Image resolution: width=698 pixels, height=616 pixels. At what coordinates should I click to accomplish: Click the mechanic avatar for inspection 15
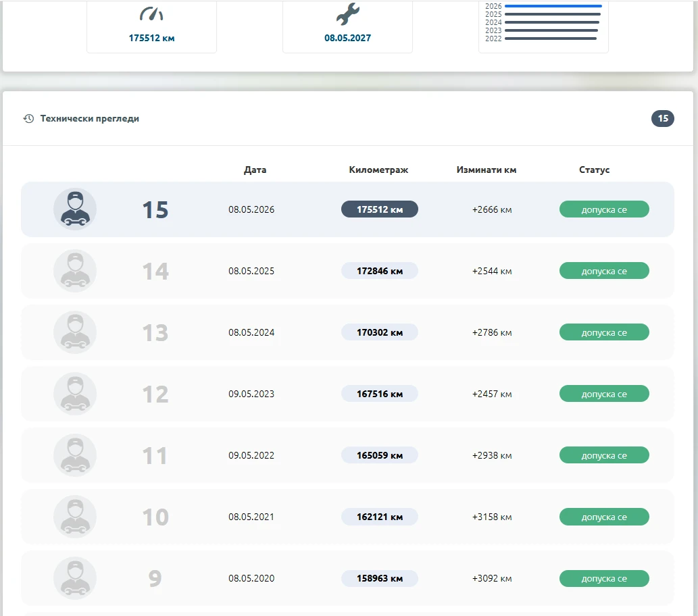point(75,209)
